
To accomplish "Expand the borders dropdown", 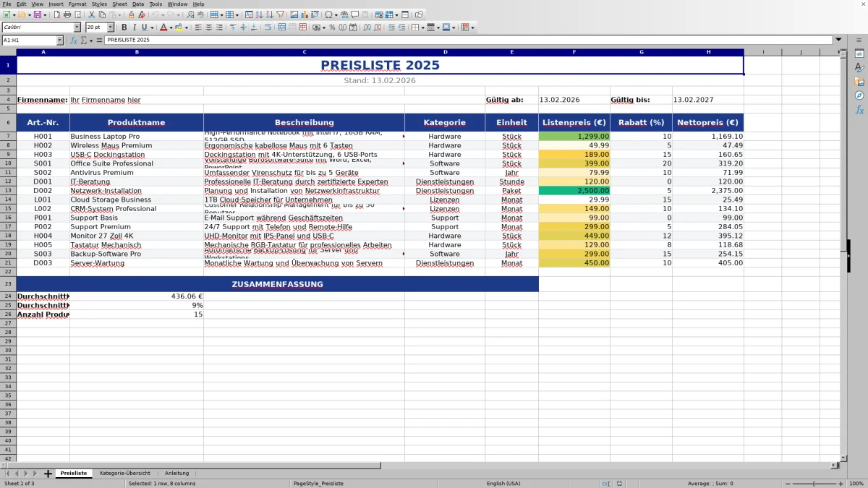I will (x=423, y=27).
